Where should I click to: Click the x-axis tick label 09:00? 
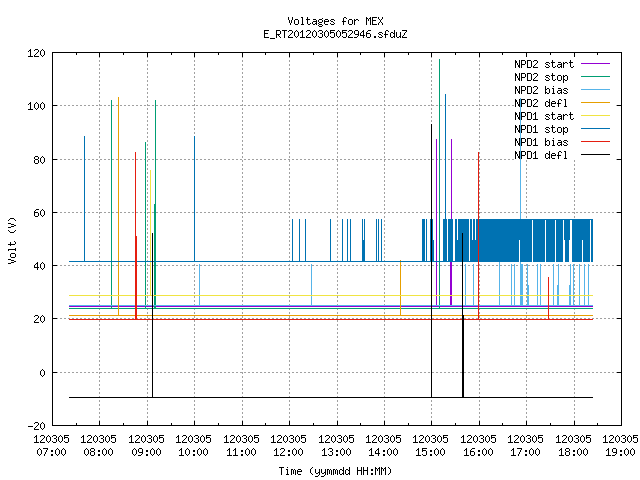(147, 452)
